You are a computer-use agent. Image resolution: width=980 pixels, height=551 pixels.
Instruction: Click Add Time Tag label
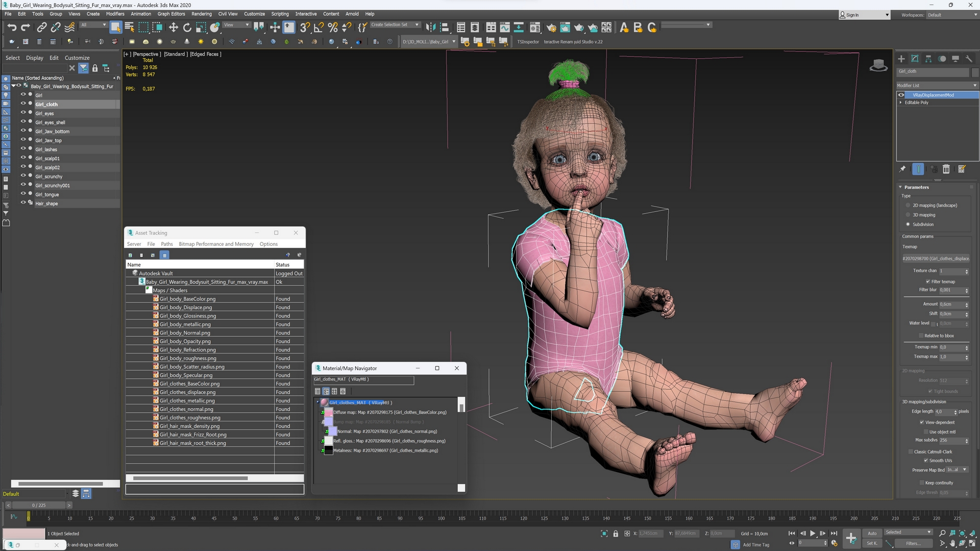[x=756, y=545]
